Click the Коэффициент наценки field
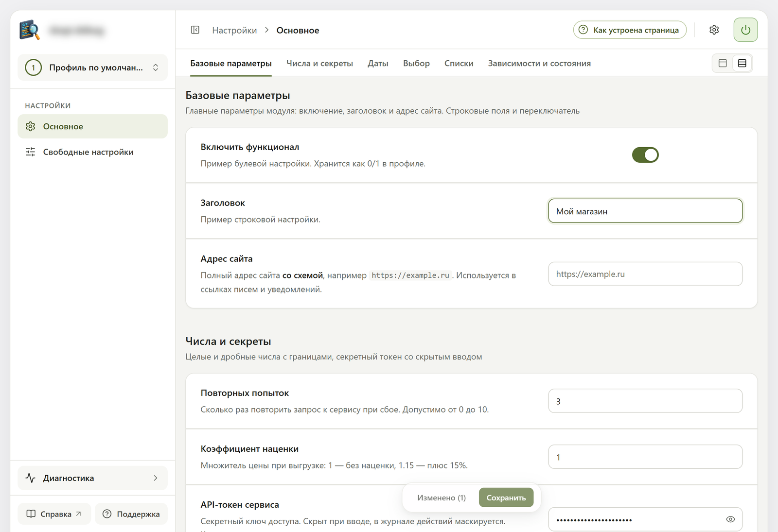Screen dimensions: 778x532 coord(645,457)
